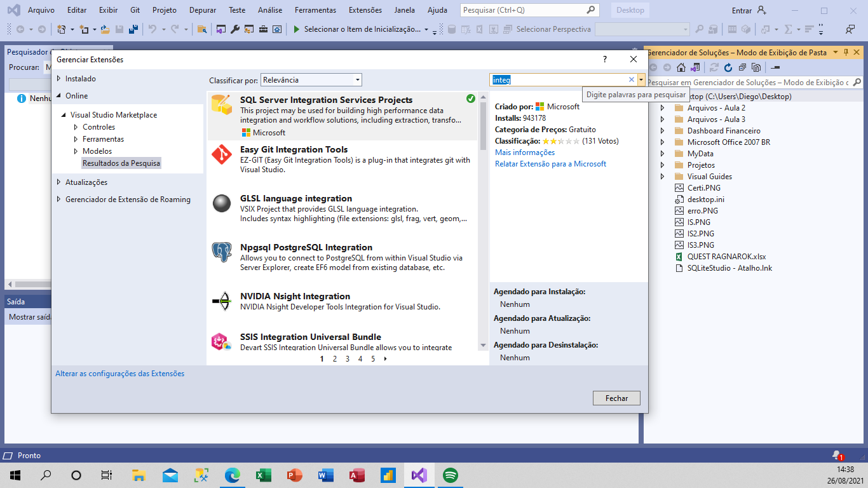The height and width of the screenshot is (488, 868).
Task: Click the Pesquisar (Ctrl+Q) search box
Action: pos(529,10)
